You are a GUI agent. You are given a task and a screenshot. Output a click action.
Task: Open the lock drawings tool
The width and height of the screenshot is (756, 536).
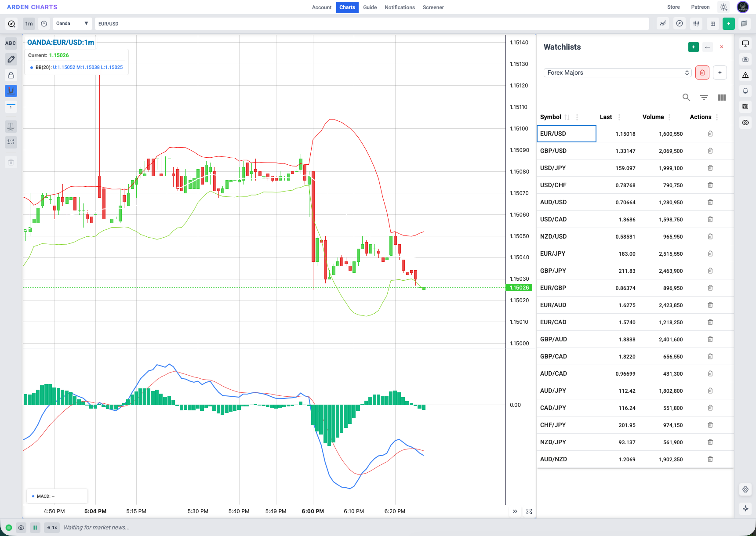click(11, 75)
